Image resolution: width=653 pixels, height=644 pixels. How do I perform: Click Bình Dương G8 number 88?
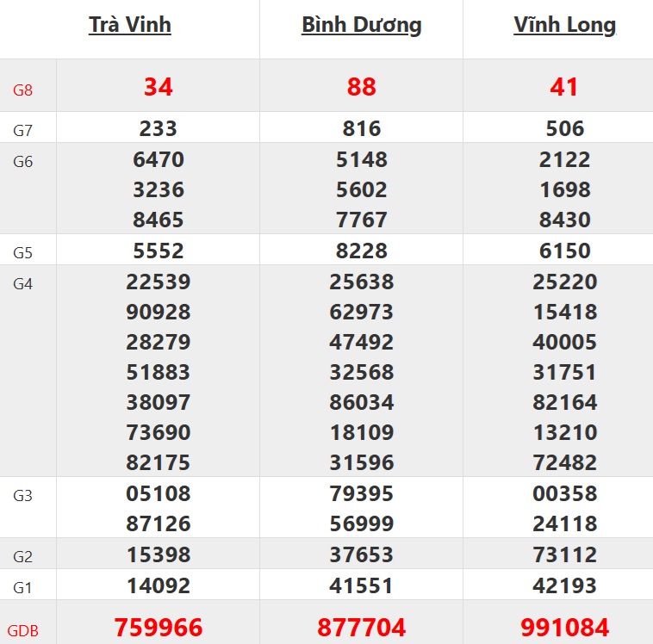tap(362, 87)
